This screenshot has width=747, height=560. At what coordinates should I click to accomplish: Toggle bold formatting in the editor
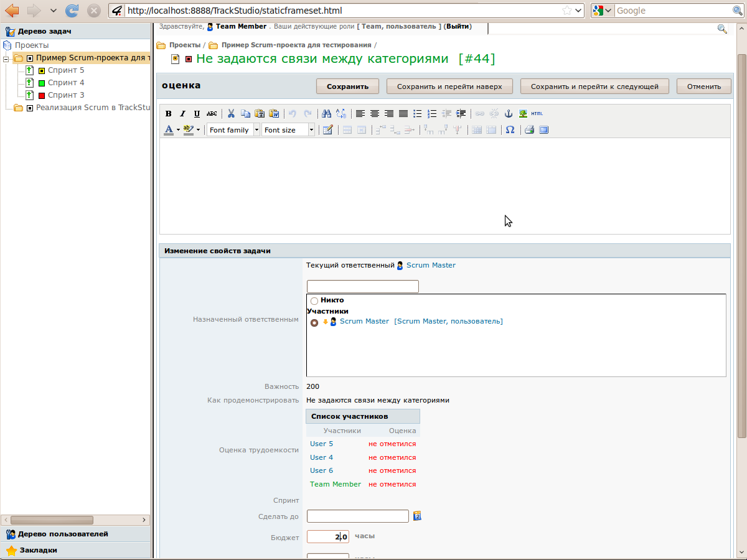point(168,114)
